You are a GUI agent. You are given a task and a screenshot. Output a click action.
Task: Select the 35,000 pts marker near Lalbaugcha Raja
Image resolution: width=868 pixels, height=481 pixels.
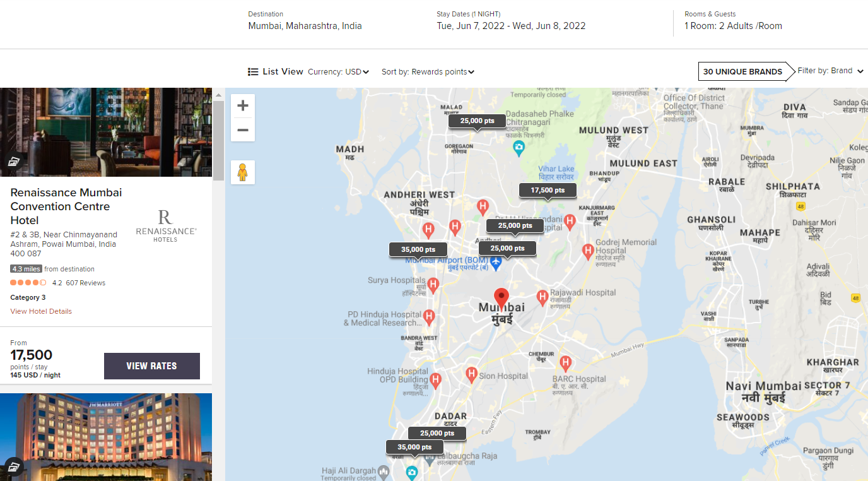tap(414, 448)
